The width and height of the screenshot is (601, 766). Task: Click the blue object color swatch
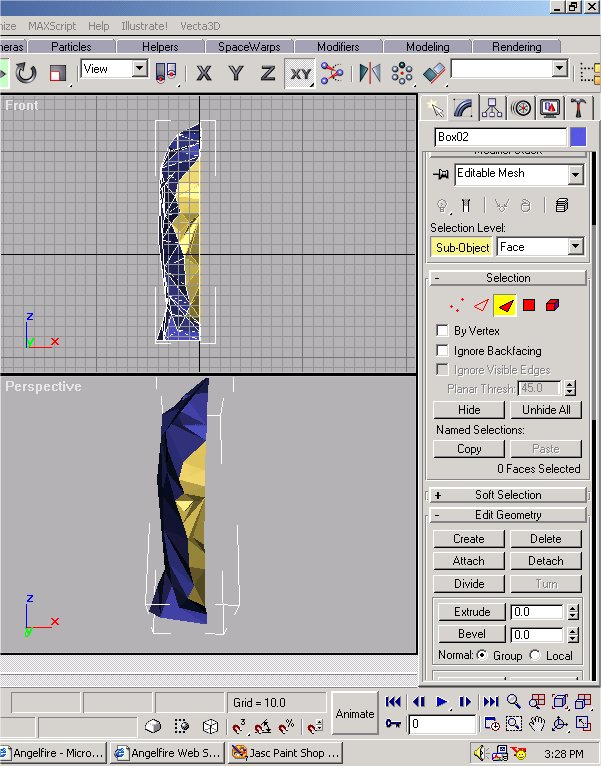coord(578,137)
